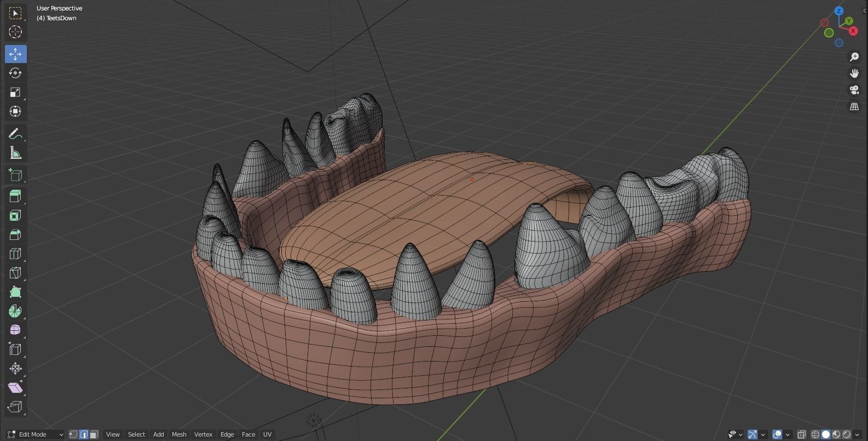Select the Smooth vertices tool
Viewport: 868px width, 441px height.
15,330
